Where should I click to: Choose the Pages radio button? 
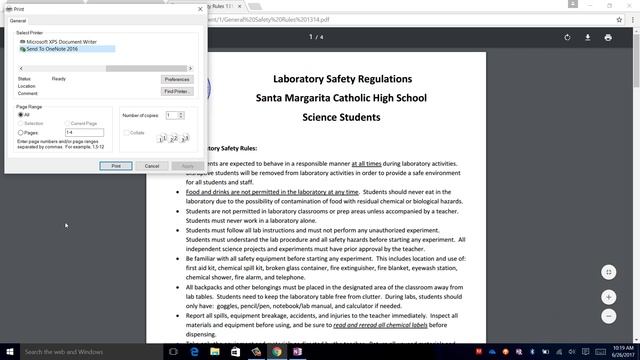pos(21,133)
